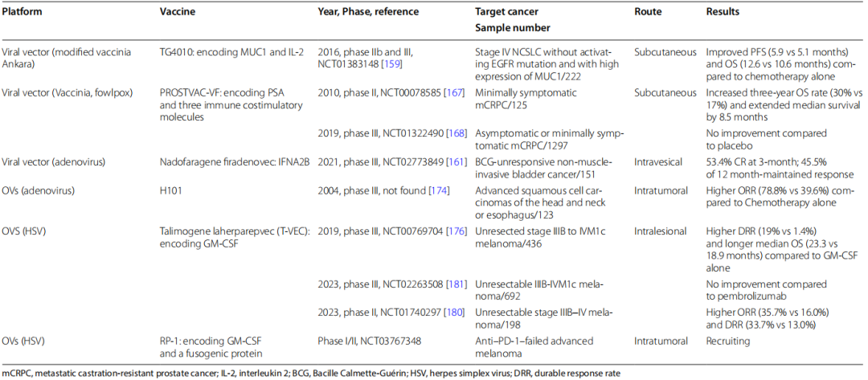
Task: Open reference 176 for the T-VEC 2019 trial
Action: tap(457, 229)
